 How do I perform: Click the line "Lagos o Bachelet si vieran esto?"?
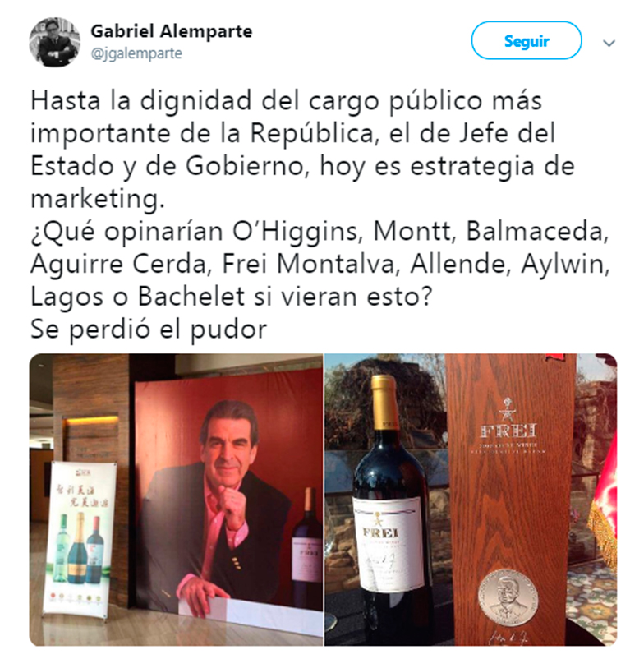[231, 297]
